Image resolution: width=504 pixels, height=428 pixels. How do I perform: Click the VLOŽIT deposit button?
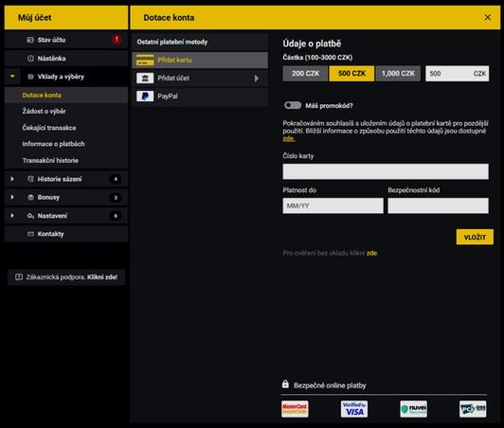475,237
